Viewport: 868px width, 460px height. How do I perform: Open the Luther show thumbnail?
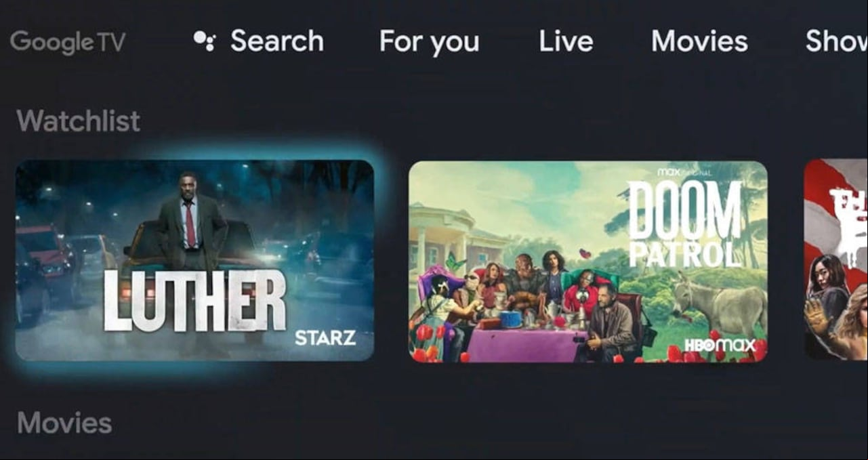(x=194, y=260)
